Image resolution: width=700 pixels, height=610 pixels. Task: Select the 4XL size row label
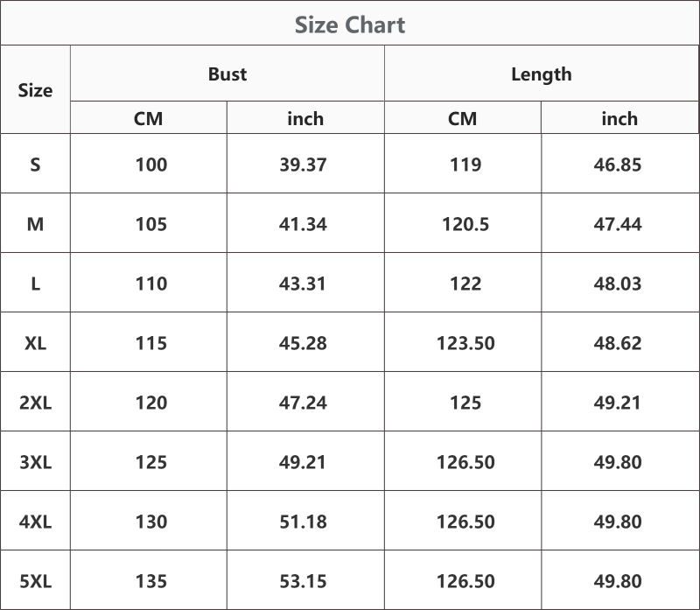(x=35, y=521)
